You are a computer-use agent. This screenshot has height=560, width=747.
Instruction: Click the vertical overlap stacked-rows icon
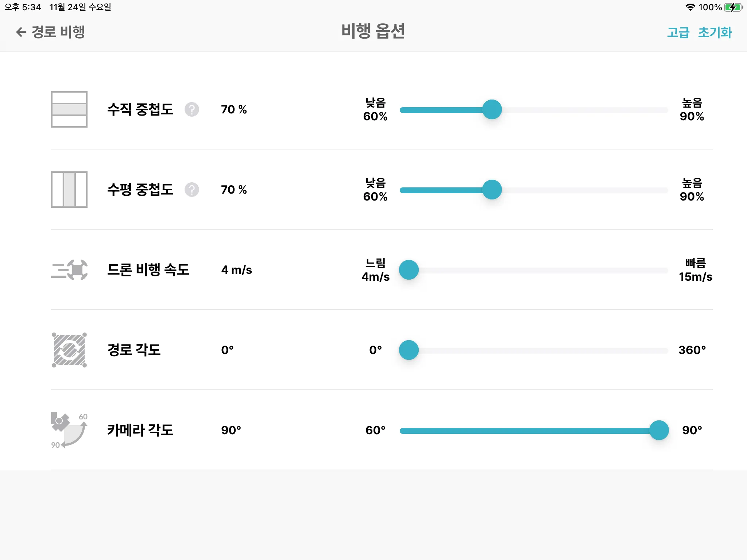coord(69,109)
